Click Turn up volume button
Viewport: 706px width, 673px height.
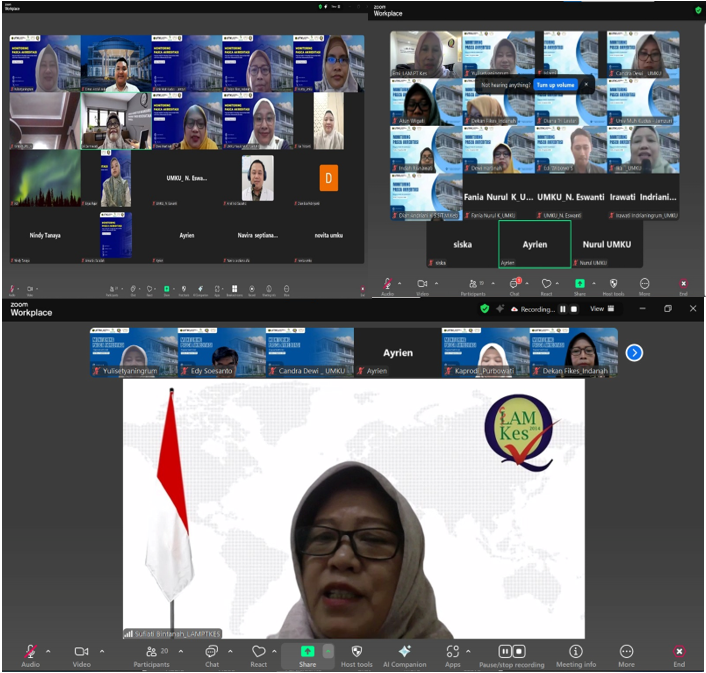pyautogui.click(x=555, y=85)
